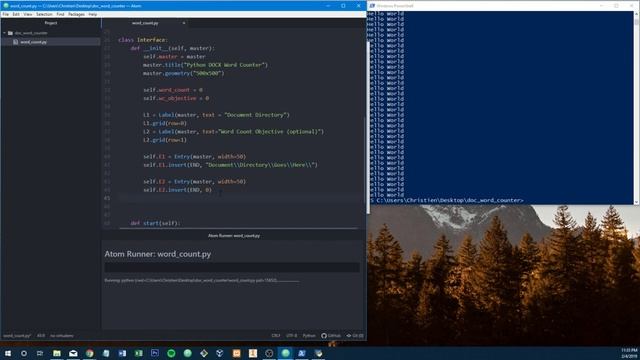
Task: Open Spotify from the taskbar
Action: (171, 353)
